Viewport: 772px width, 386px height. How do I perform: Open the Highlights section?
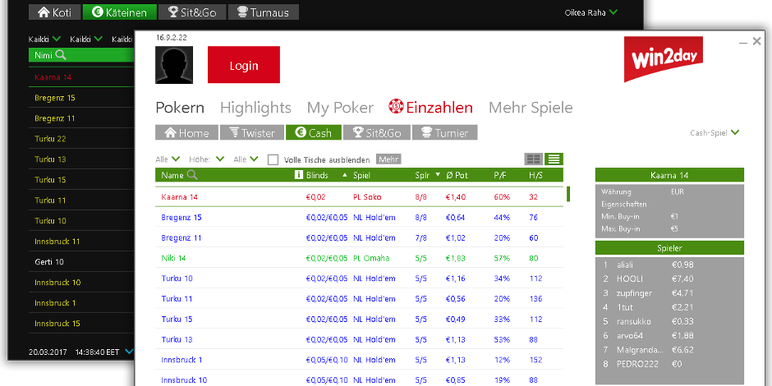point(256,108)
